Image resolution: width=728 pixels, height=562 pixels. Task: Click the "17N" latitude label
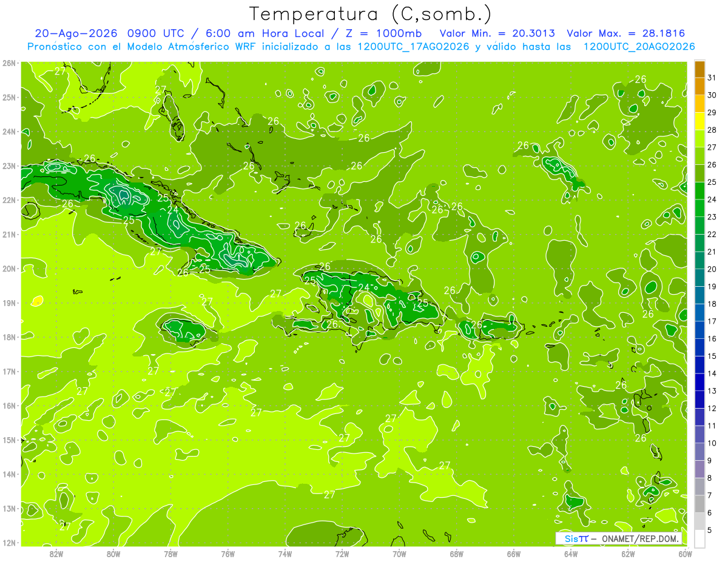9,371
